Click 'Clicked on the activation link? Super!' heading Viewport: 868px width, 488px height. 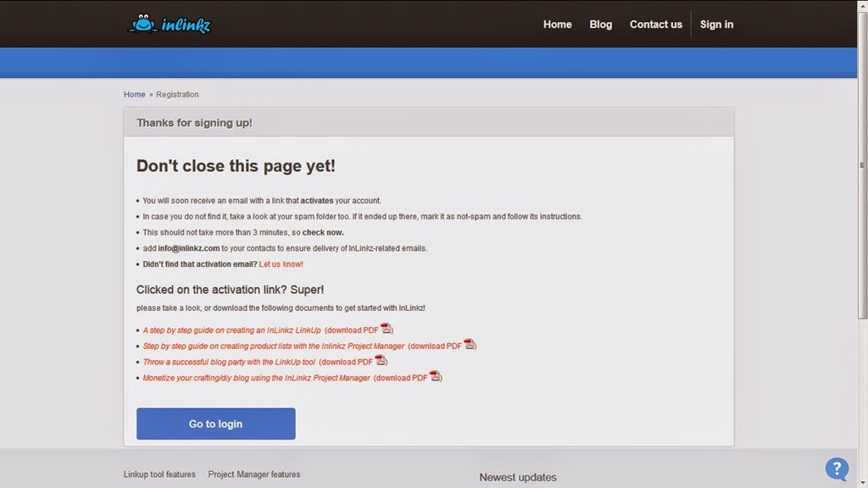coord(230,290)
